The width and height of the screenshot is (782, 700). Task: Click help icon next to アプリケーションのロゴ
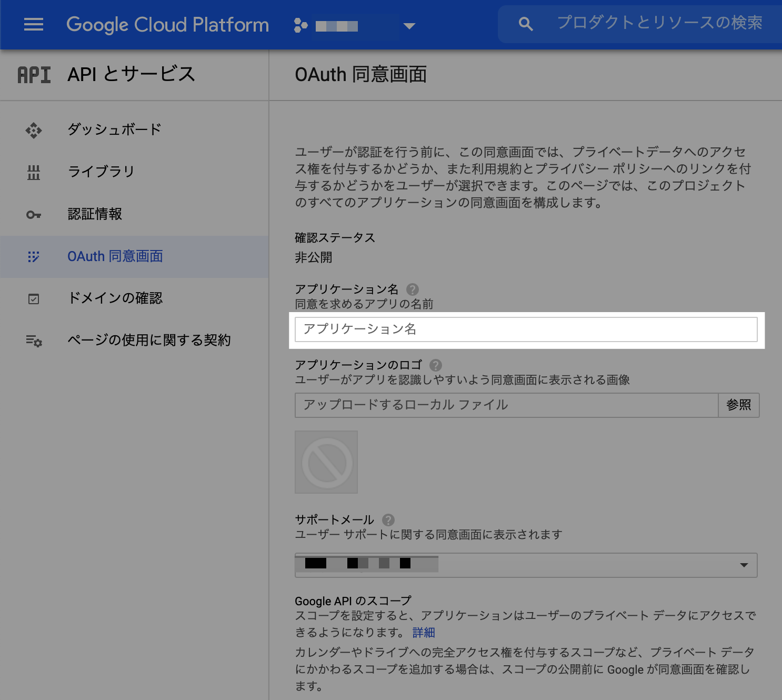coord(436,365)
